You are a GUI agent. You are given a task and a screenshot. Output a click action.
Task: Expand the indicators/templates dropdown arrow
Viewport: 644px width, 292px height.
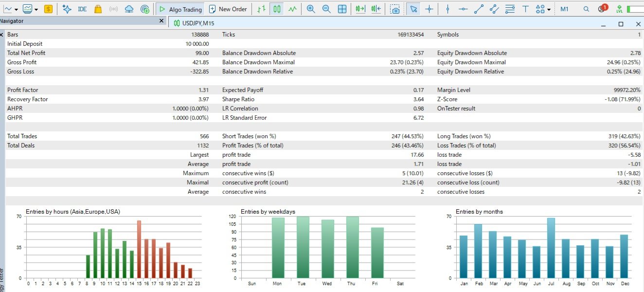[36, 9]
